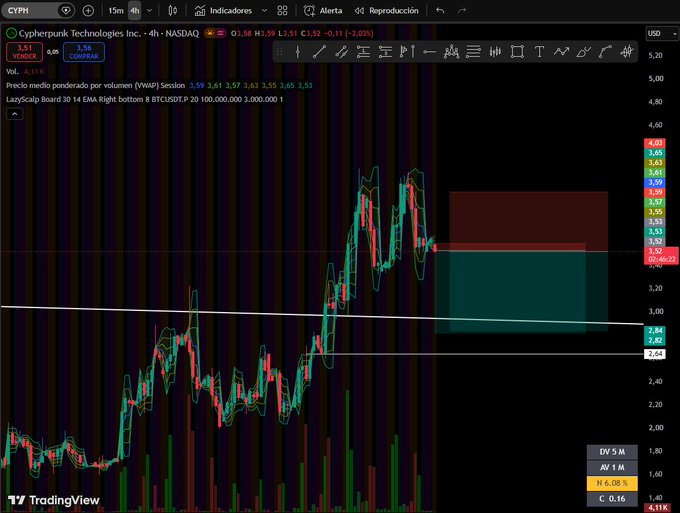
Task: Select the short position tool
Action: [385, 52]
